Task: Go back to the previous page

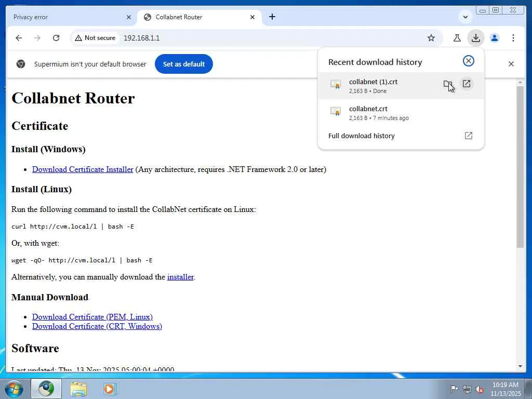Action: (x=19, y=38)
